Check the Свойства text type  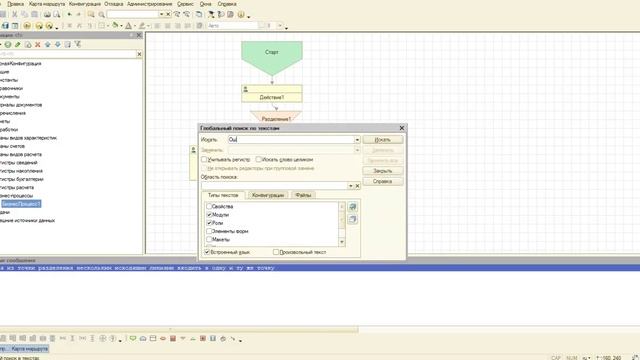pos(209,207)
